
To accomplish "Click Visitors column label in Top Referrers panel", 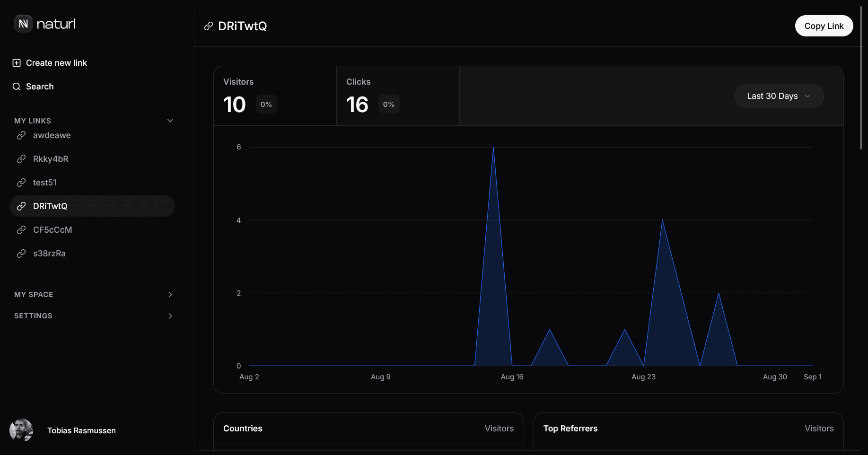I will point(819,429).
